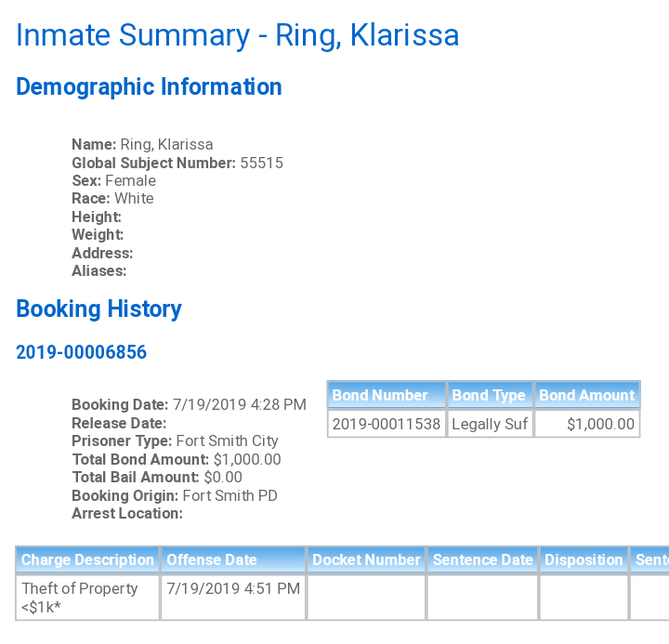Select bond number 2019-00011538 cell
The width and height of the screenshot is (669, 644).
tap(387, 424)
